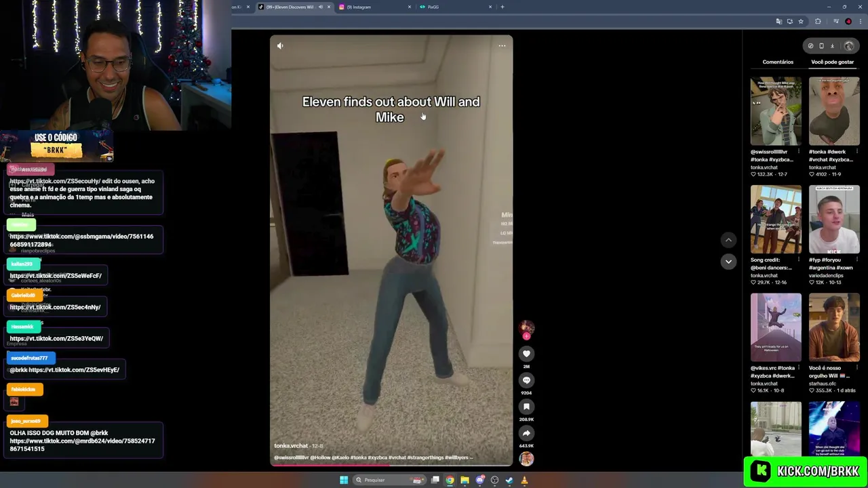This screenshot has height=488, width=868.
Task: Open Você é nosso orgulho Will thumbnail
Action: pos(834,328)
